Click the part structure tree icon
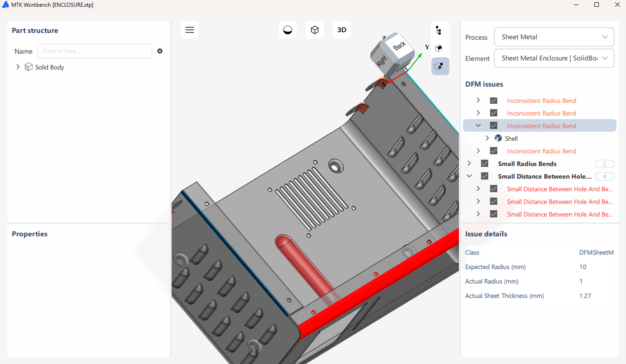 pyautogui.click(x=438, y=30)
